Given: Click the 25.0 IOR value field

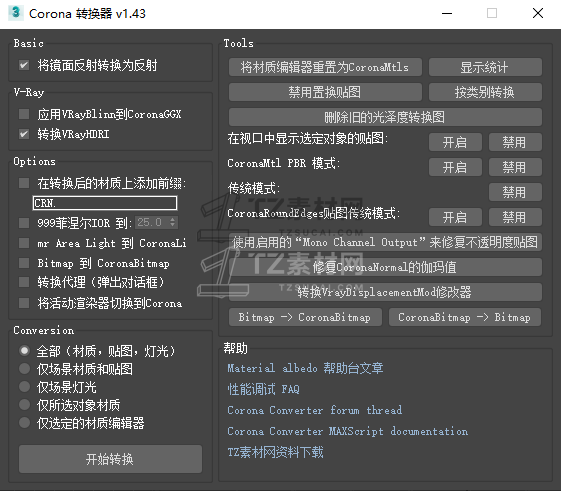Looking at the screenshot, I should click(x=152, y=222).
